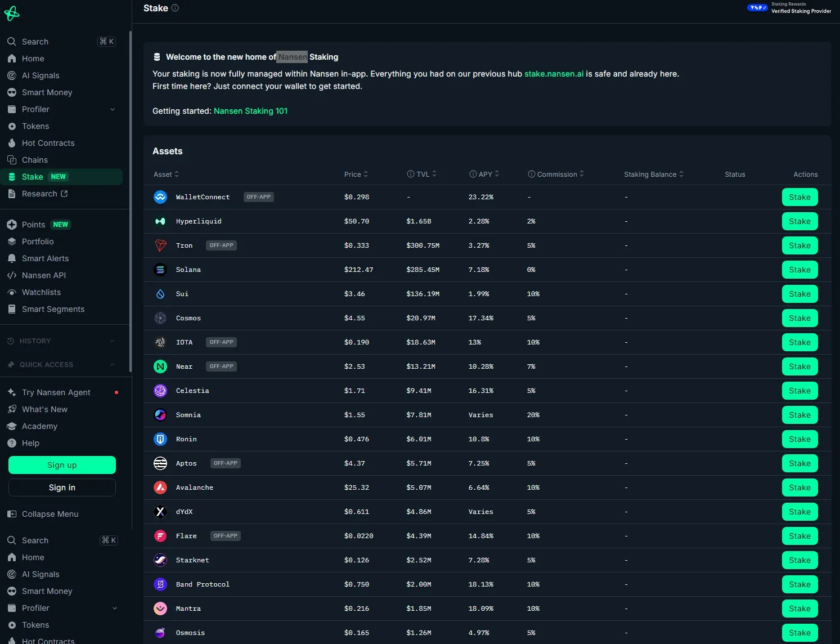The height and width of the screenshot is (644, 840).
Task: Select the Stake item in the sidebar
Action: pos(61,177)
